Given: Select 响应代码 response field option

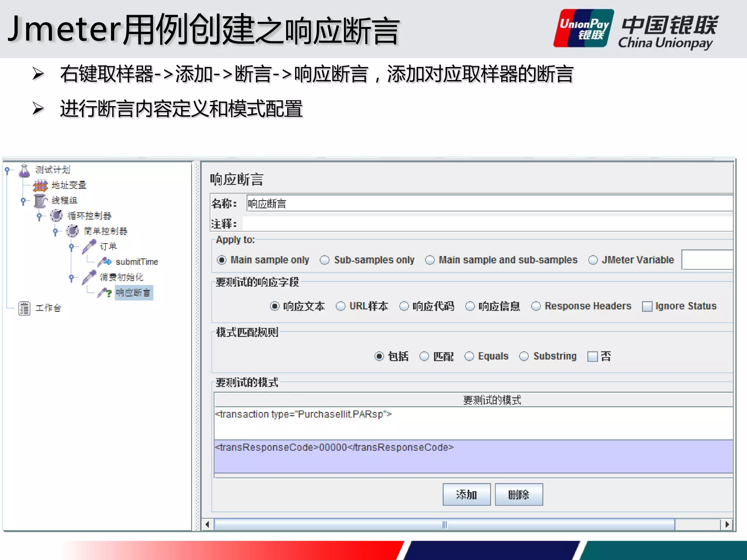Looking at the screenshot, I should click(404, 306).
